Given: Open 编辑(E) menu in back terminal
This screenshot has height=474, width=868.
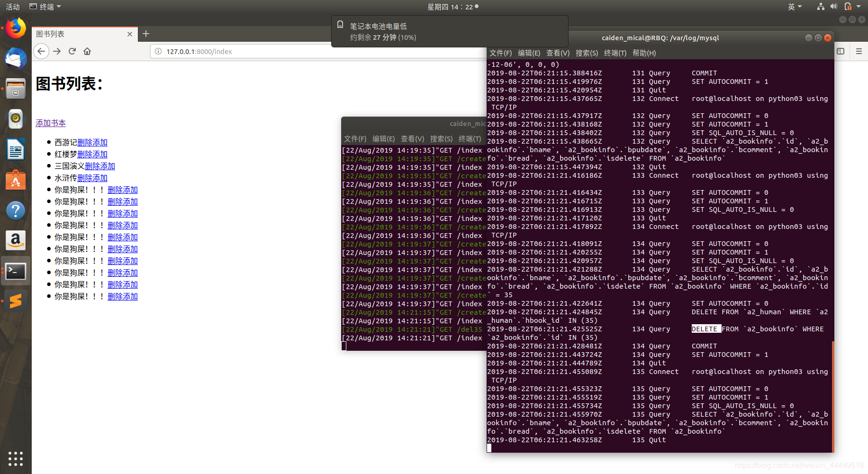Looking at the screenshot, I should tap(383, 139).
